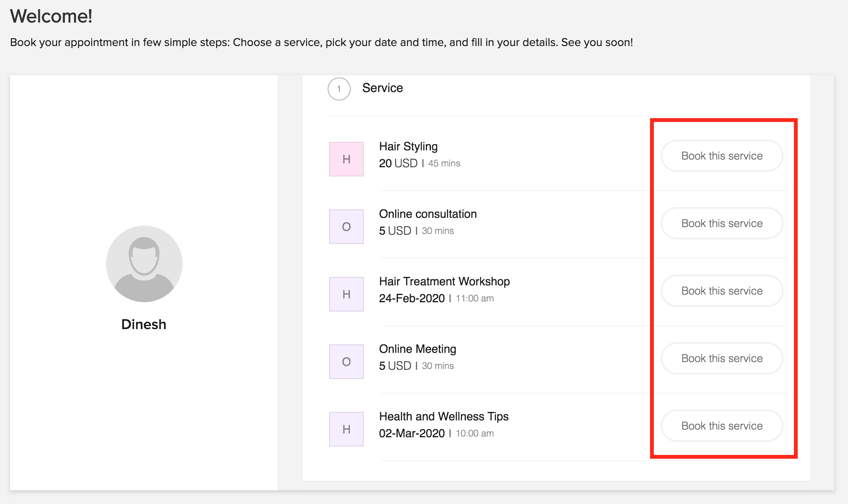Click Health and Wellness Tips 'H' icon

(x=346, y=429)
